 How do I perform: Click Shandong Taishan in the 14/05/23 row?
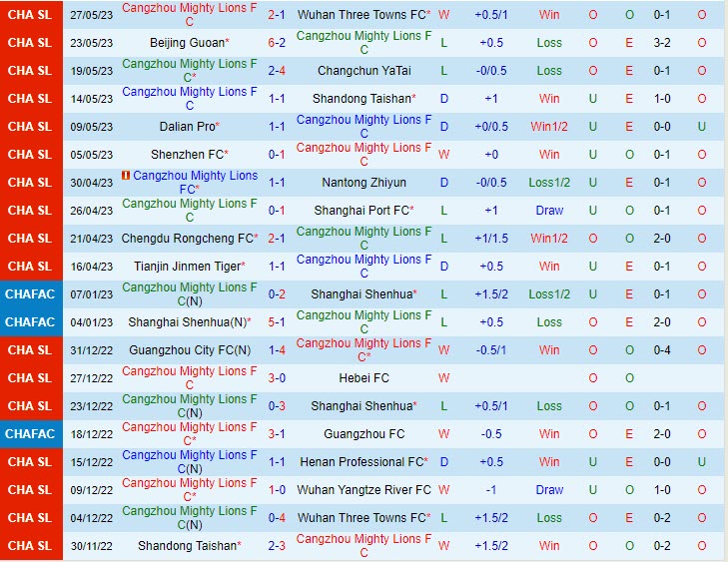tap(362, 99)
